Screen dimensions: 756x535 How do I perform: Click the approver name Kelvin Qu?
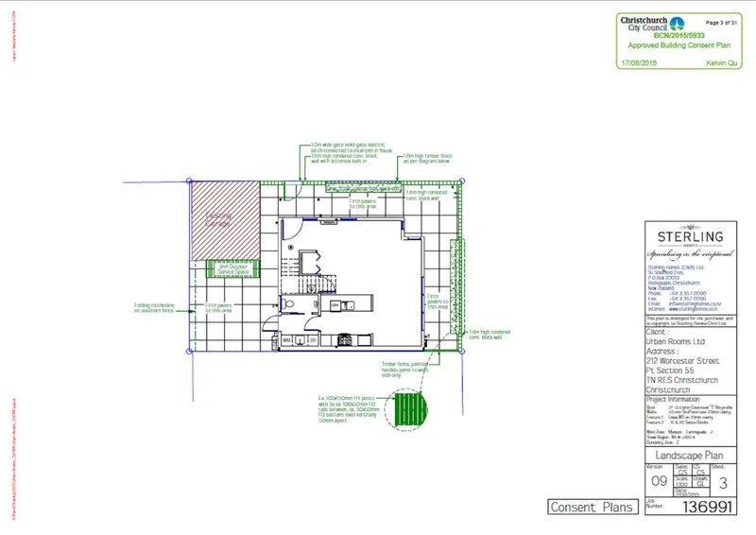[x=722, y=62]
